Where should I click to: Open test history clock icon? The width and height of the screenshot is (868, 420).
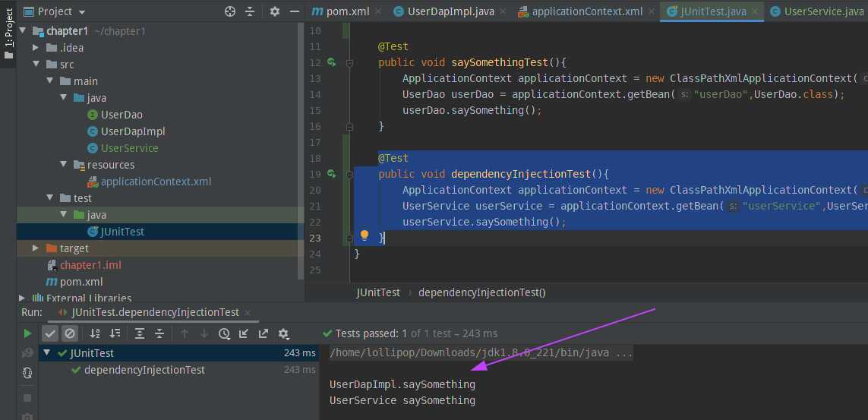point(223,333)
